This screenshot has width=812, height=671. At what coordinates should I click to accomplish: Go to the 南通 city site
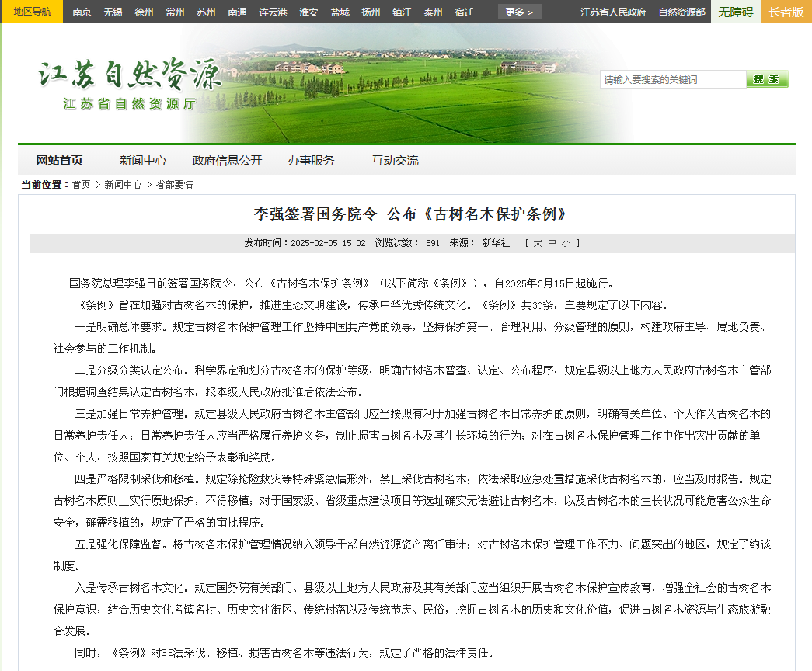point(237,12)
